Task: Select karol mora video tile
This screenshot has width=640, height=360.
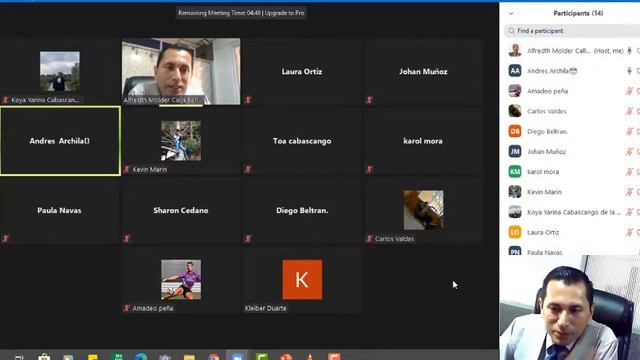Action: pos(423,141)
